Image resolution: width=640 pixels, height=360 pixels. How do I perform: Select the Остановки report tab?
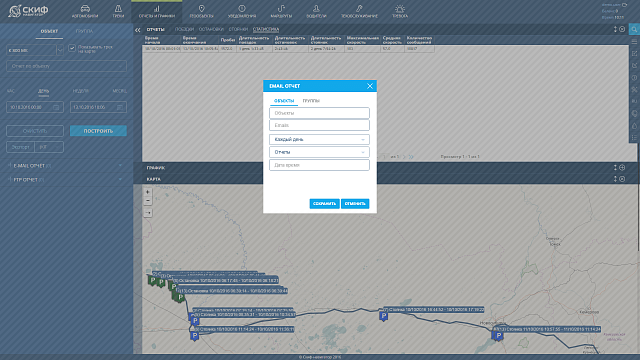(x=211, y=29)
